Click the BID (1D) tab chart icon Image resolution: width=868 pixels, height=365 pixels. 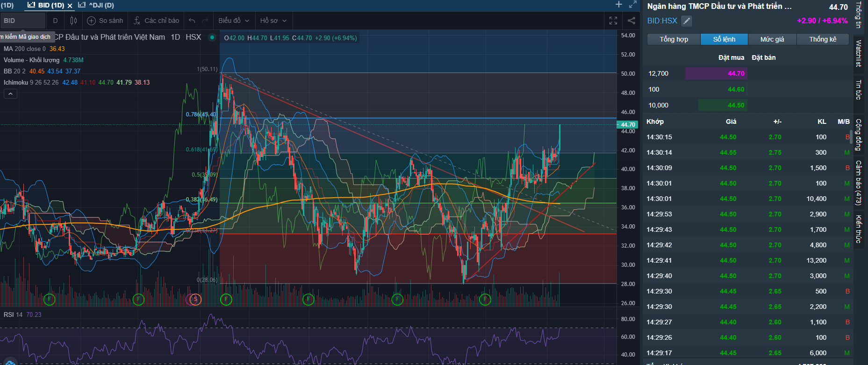pyautogui.click(x=31, y=5)
